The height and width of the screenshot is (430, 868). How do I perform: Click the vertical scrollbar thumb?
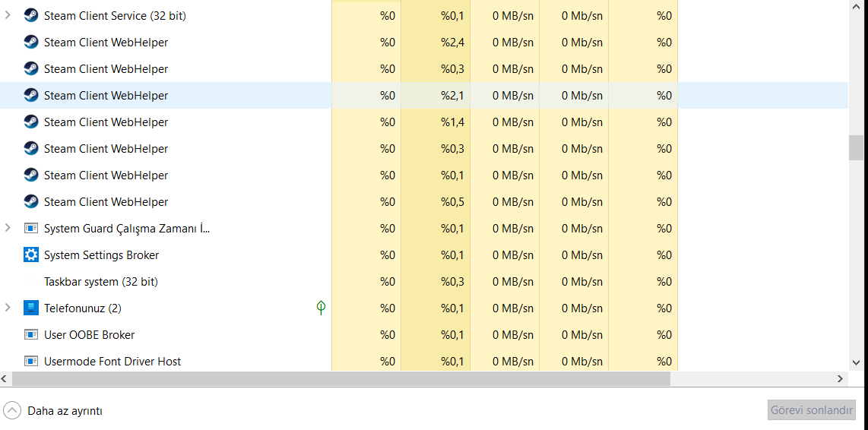click(856, 147)
